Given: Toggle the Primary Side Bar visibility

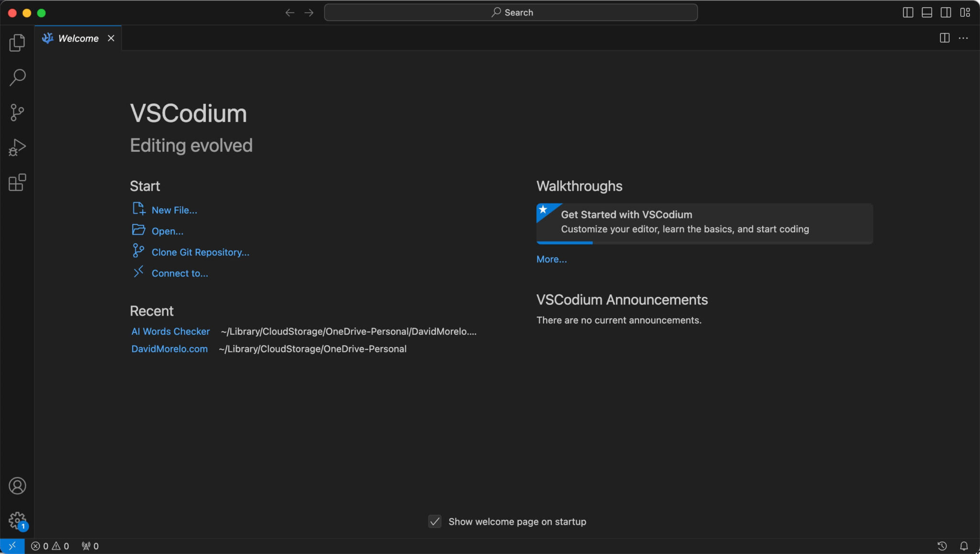Looking at the screenshot, I should click(907, 12).
